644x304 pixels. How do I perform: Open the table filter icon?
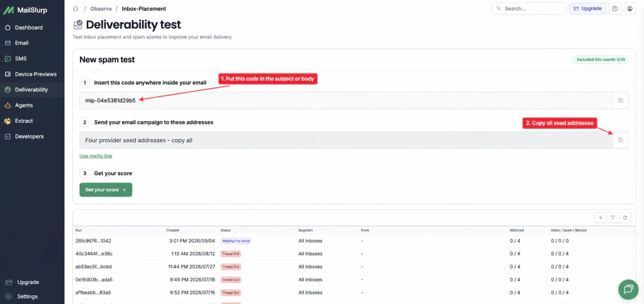613,217
